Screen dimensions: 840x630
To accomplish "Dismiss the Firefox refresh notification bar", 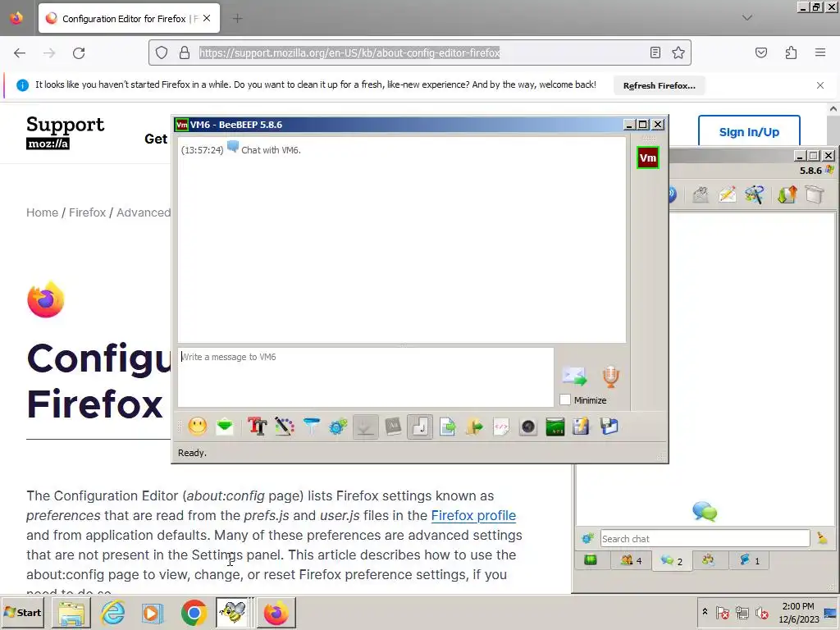I will click(x=820, y=85).
